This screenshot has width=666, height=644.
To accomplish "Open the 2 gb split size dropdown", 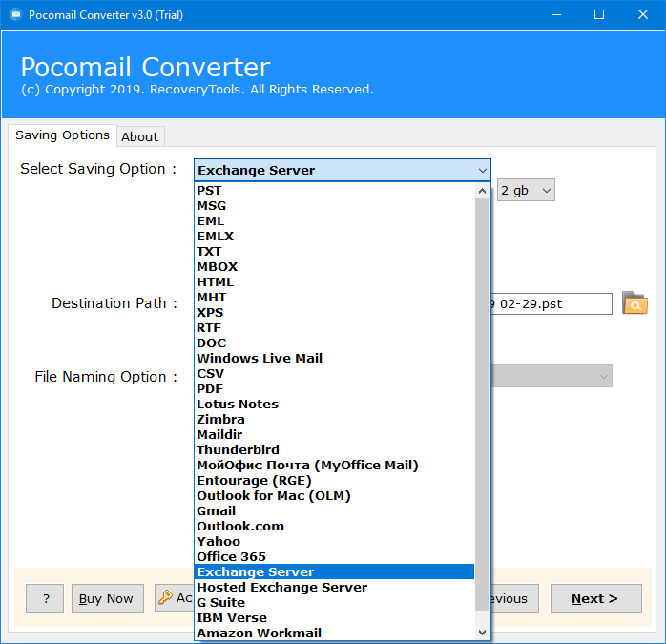I will [526, 190].
